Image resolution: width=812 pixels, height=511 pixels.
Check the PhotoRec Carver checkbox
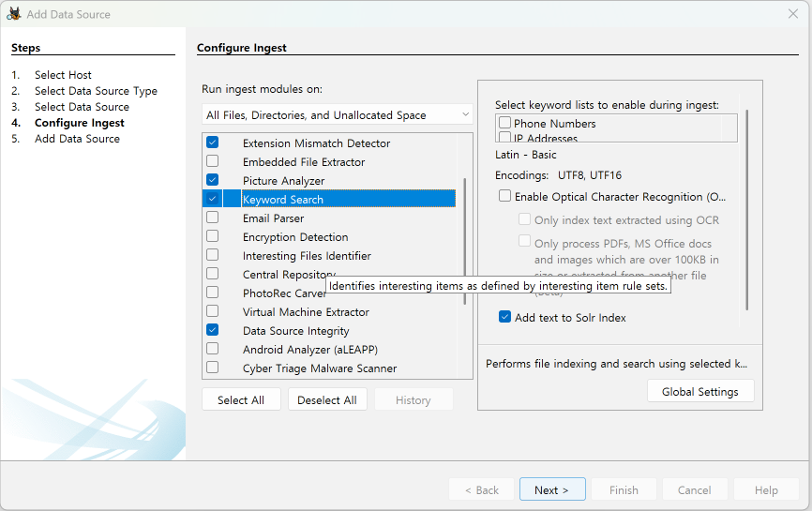[x=212, y=293]
